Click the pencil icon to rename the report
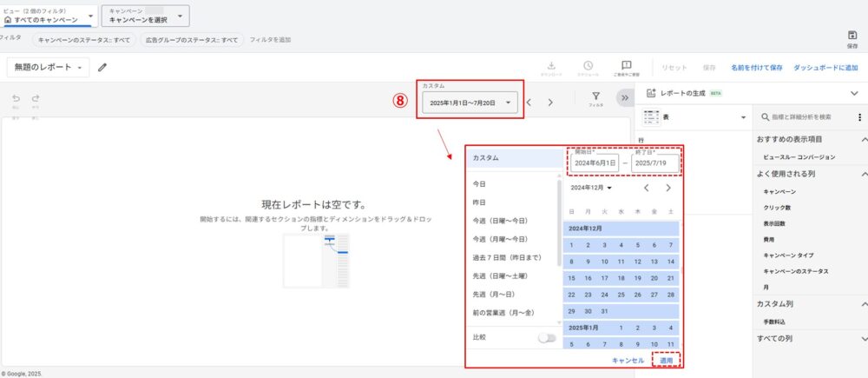The height and width of the screenshot is (378, 868). (x=102, y=67)
